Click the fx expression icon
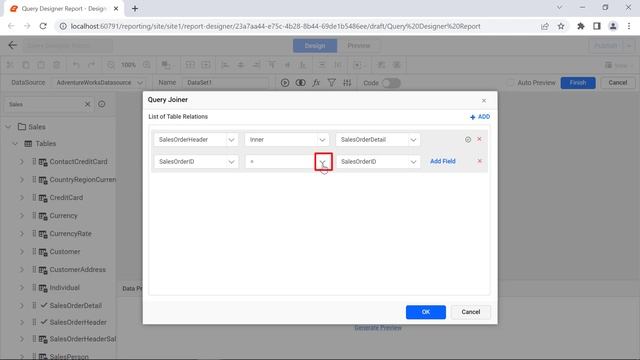Viewport: 640px width, 360px height. pos(316,83)
